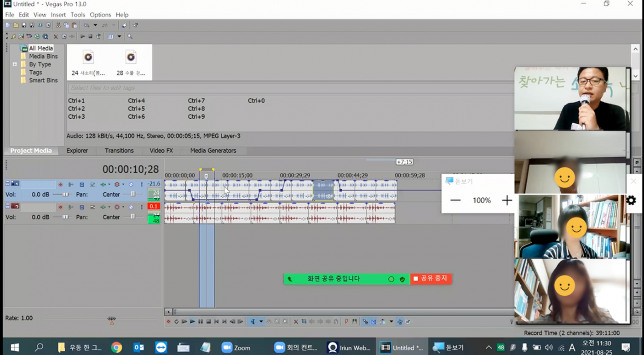644x355 pixels.
Task: Arm the first track for record
Action: [60, 184]
